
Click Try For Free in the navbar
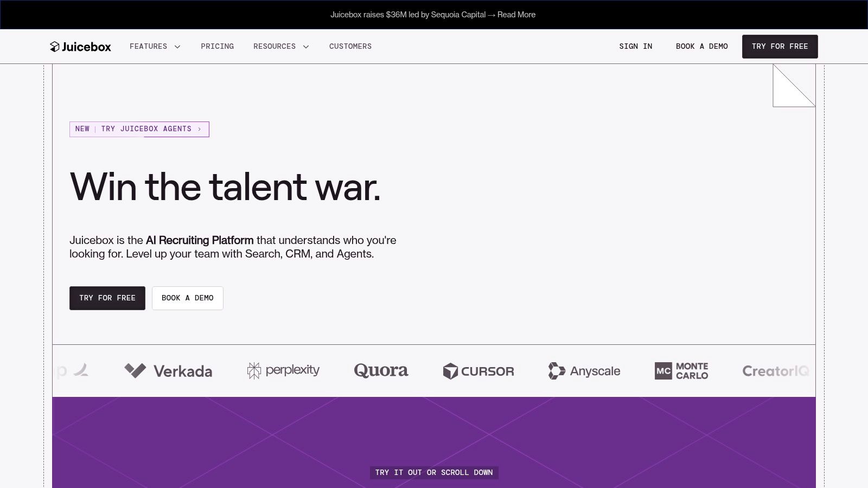point(780,46)
